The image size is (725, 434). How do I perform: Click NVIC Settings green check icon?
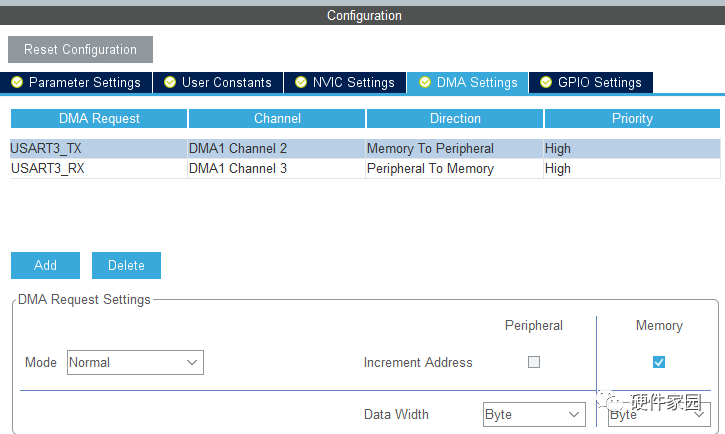point(301,82)
